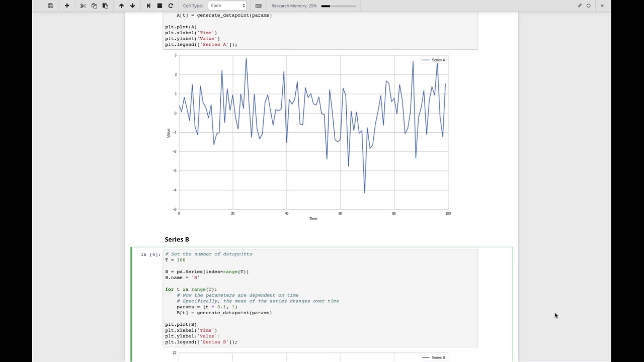
Task: Expand the double-chevron menu at top right
Action: point(602,6)
